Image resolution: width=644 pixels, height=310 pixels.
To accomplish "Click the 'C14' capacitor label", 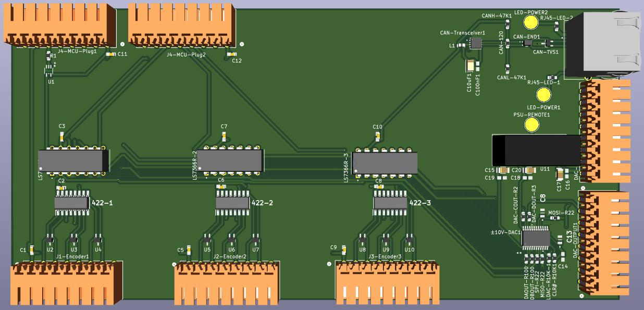I will click(563, 266).
